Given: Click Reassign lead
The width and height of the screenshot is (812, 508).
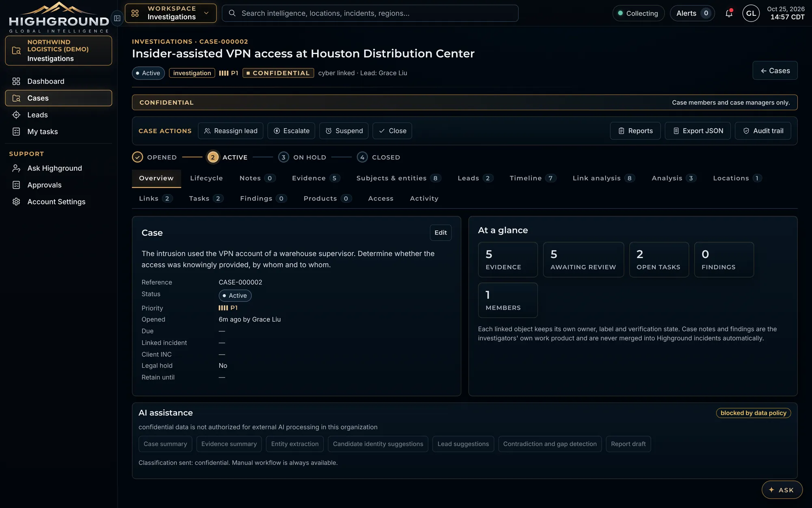Looking at the screenshot, I should [231, 131].
